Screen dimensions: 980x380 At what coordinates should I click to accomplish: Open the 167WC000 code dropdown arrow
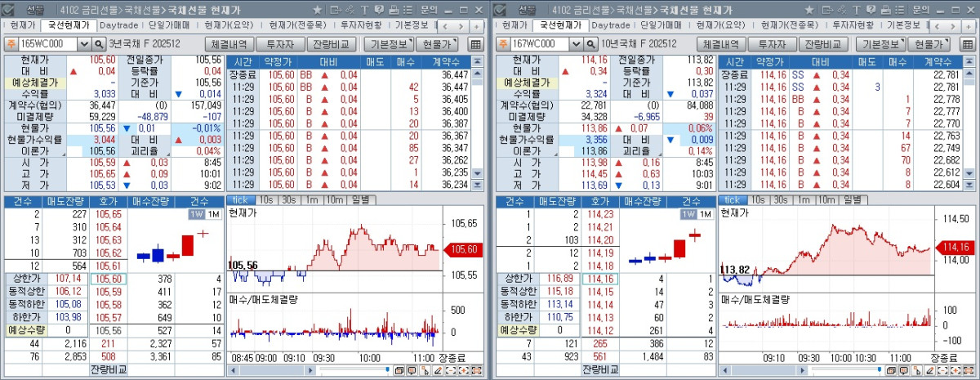tap(576, 43)
